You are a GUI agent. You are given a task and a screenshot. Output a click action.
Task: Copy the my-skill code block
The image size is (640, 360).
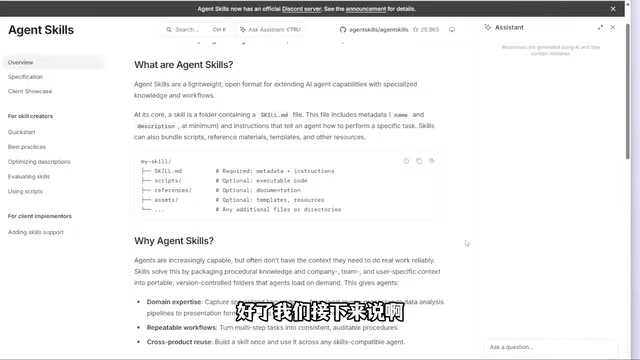(419, 161)
